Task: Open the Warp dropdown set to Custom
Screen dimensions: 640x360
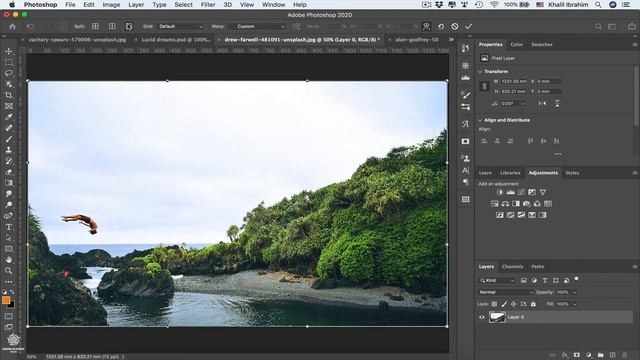Action: [x=260, y=27]
